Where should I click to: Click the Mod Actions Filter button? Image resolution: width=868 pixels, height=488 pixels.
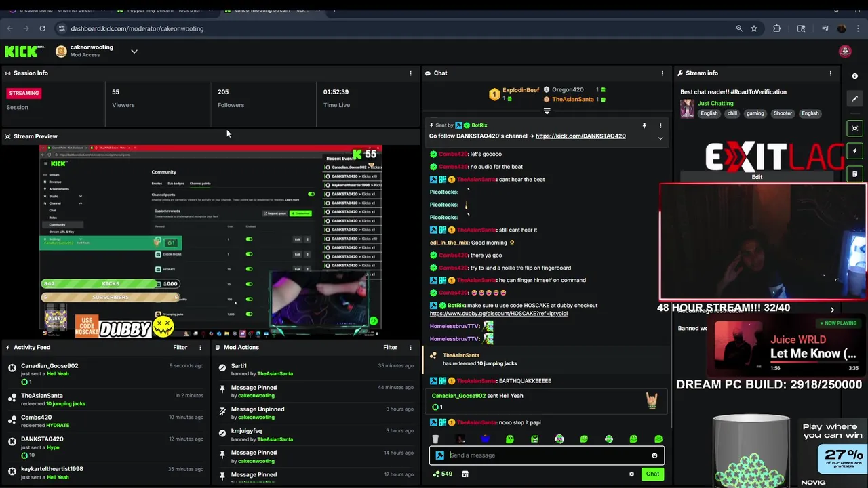tap(390, 348)
